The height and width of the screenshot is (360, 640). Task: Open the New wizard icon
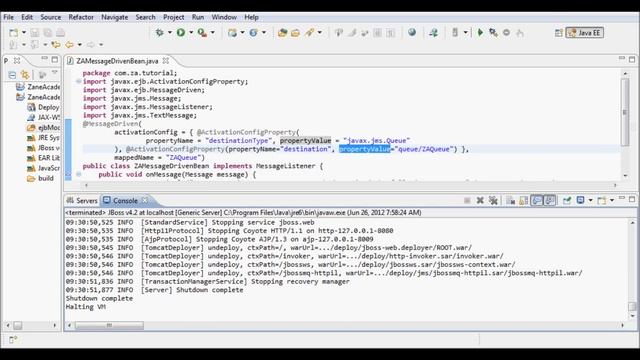13,33
